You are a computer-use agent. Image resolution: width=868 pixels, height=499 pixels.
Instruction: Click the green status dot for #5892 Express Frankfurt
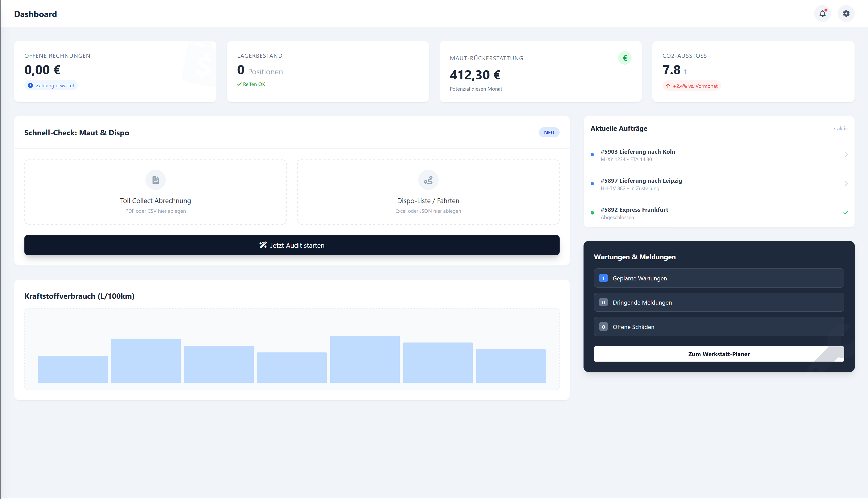coord(592,213)
